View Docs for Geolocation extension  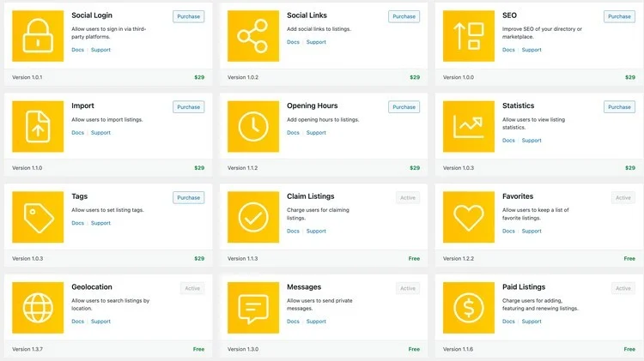[x=77, y=322]
